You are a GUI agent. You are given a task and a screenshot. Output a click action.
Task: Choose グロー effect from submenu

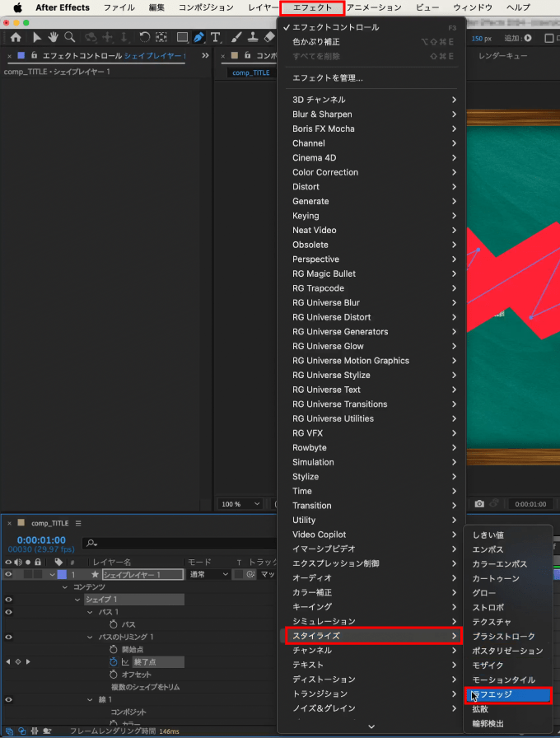pyautogui.click(x=508, y=593)
